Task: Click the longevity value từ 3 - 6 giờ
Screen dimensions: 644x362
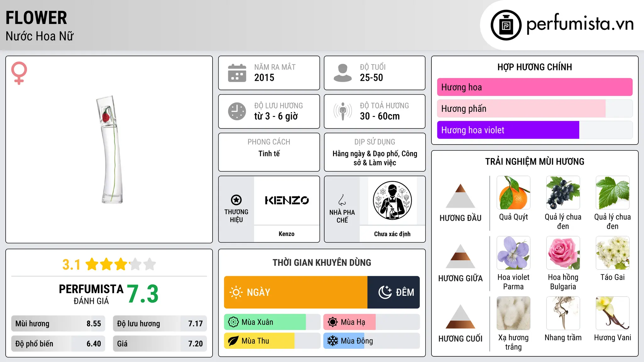Action: pyautogui.click(x=276, y=116)
